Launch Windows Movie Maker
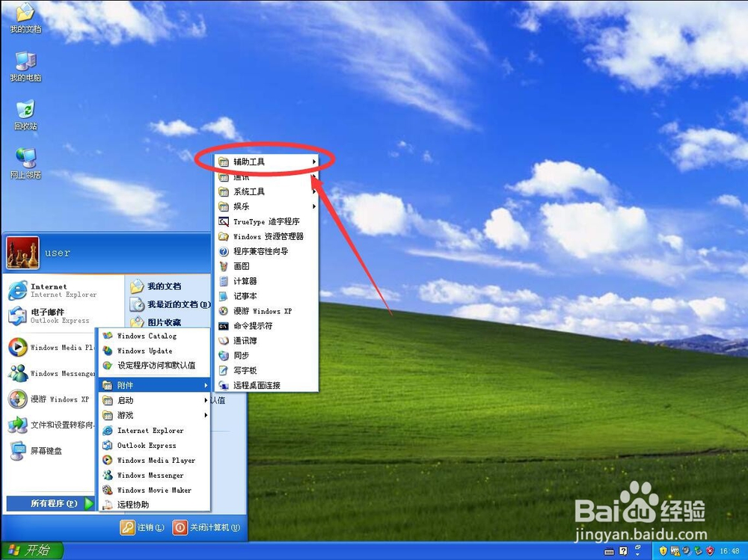748x560 pixels. 154,490
